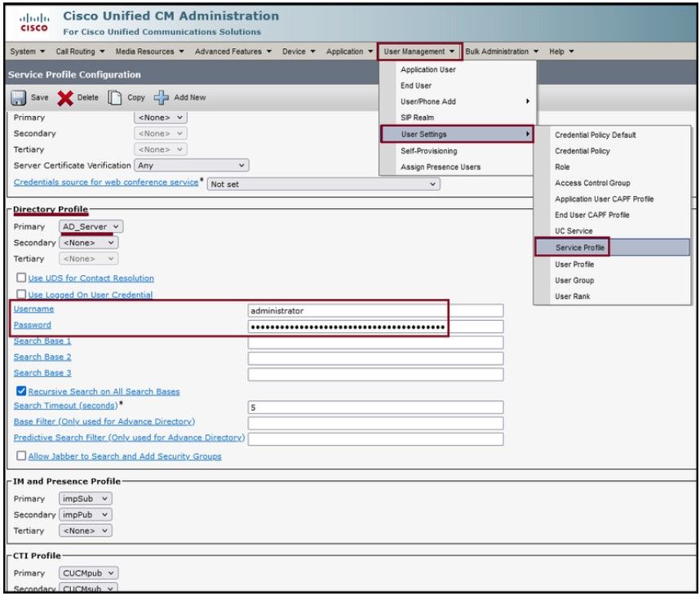Open Directory Profile Primary AD_Server dropdown
The height and width of the screenshot is (596, 700).
[91, 226]
